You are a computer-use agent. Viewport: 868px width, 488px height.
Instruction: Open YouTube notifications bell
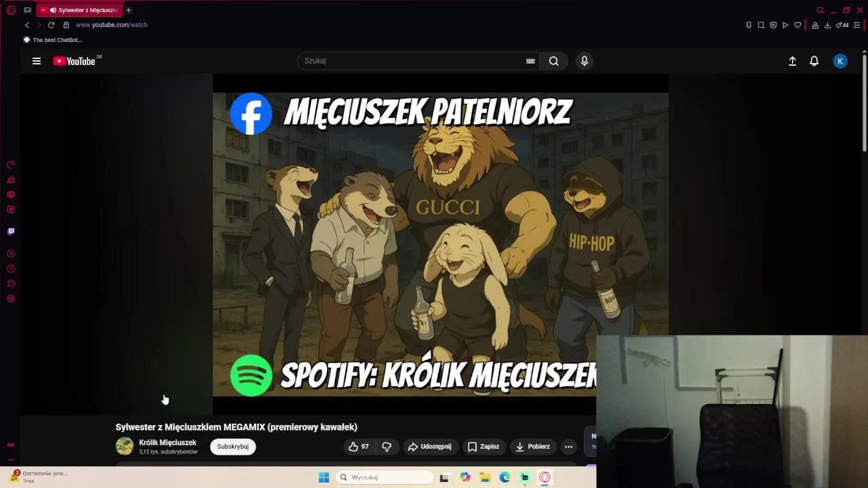coord(814,61)
